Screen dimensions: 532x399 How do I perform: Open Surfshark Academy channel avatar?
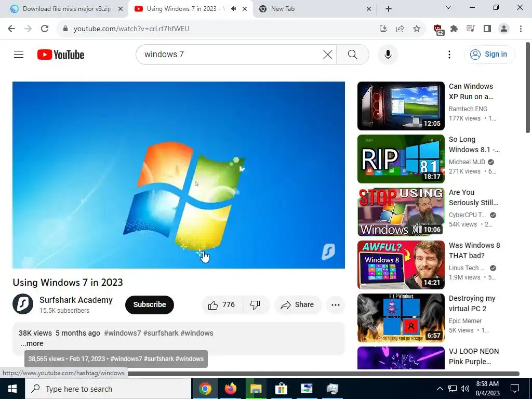point(23,304)
